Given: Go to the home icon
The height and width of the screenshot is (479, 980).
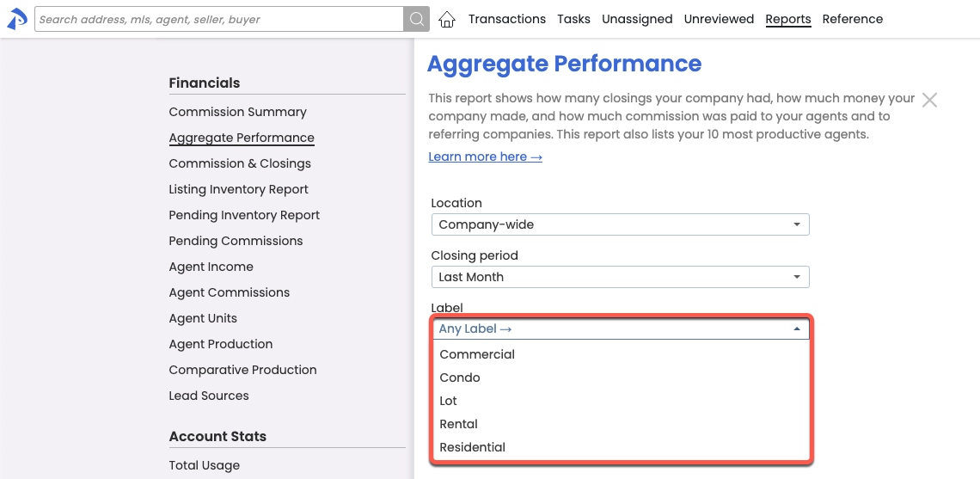Looking at the screenshot, I should [x=447, y=20].
